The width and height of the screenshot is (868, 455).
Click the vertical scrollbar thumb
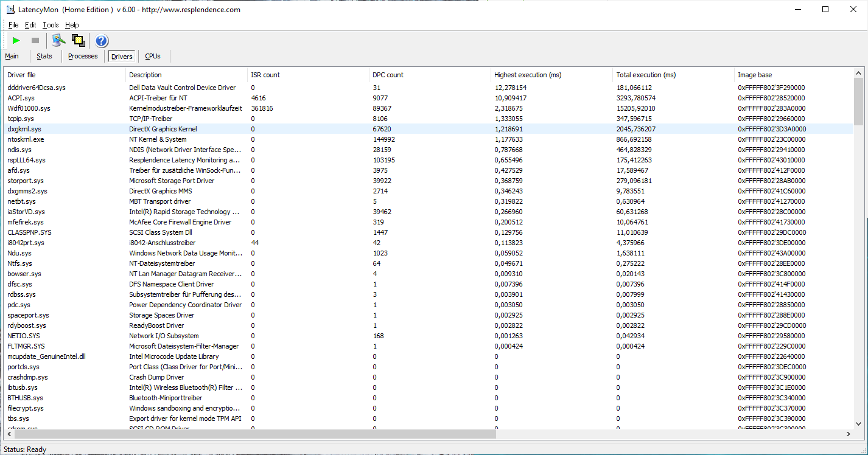click(x=858, y=102)
